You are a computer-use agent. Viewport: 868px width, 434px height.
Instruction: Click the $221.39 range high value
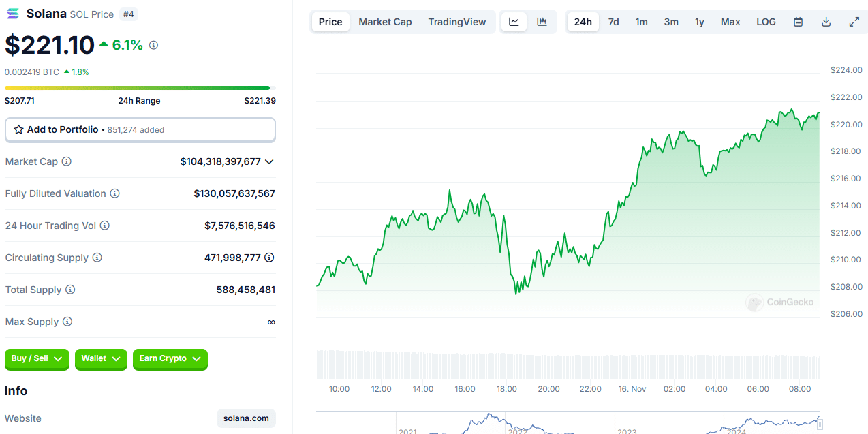click(x=260, y=101)
